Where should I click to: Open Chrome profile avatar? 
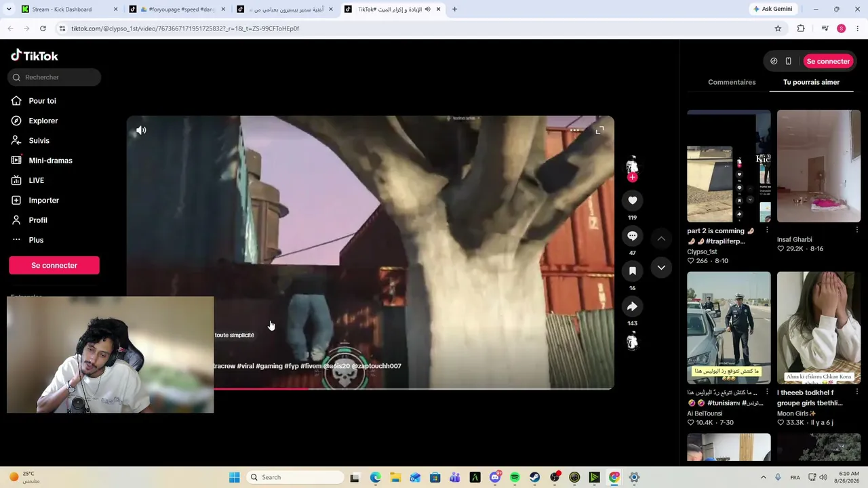841,28
